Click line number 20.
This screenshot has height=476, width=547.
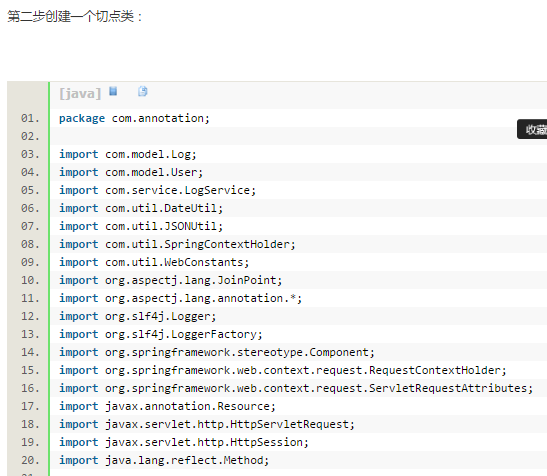pyautogui.click(x=30, y=460)
